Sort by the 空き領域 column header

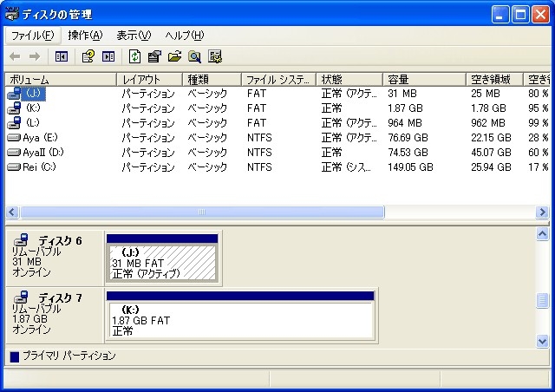pyautogui.click(x=494, y=79)
